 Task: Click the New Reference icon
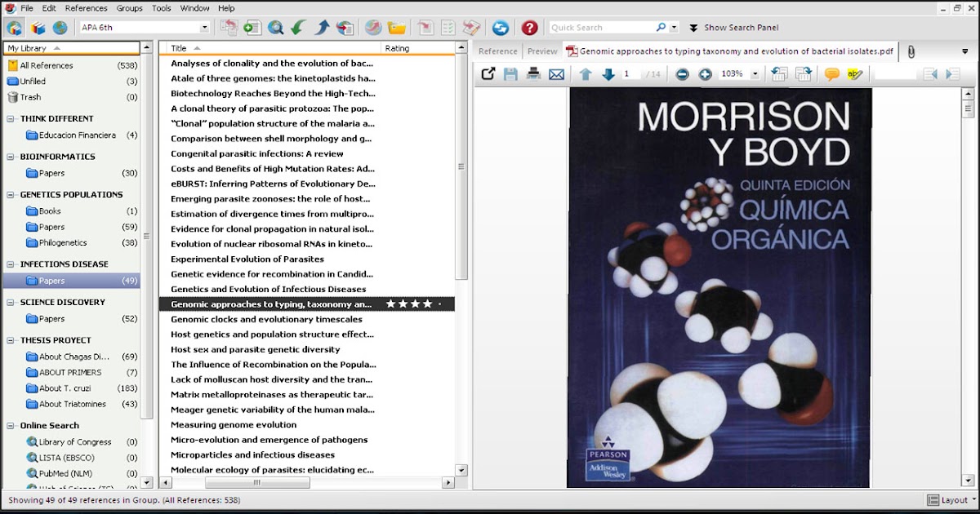click(x=252, y=28)
